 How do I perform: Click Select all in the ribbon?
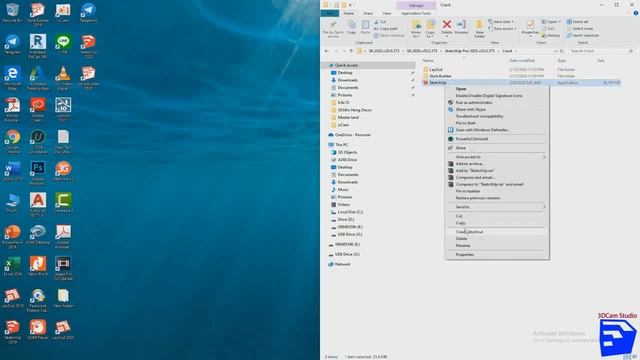pyautogui.click(x=578, y=22)
